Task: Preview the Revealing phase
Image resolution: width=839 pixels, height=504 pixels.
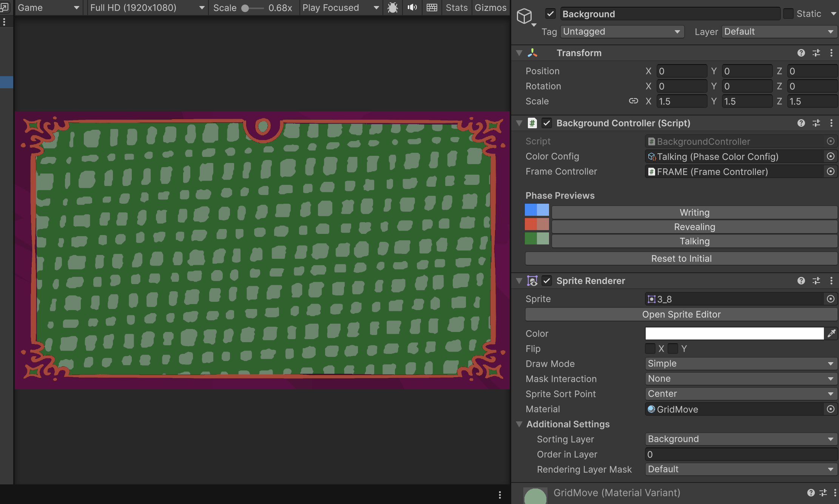Action: (694, 227)
